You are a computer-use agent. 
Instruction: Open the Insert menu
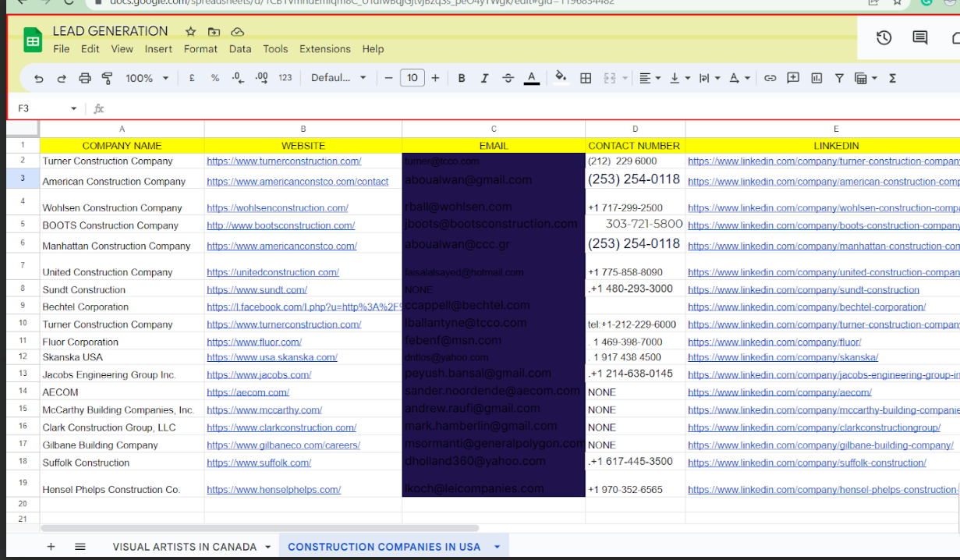(158, 49)
